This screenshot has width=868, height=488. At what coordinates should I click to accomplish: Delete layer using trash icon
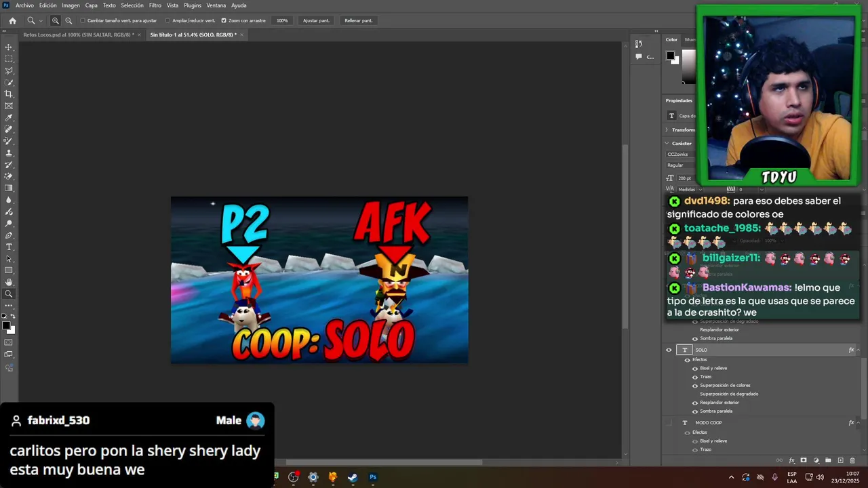(x=852, y=460)
